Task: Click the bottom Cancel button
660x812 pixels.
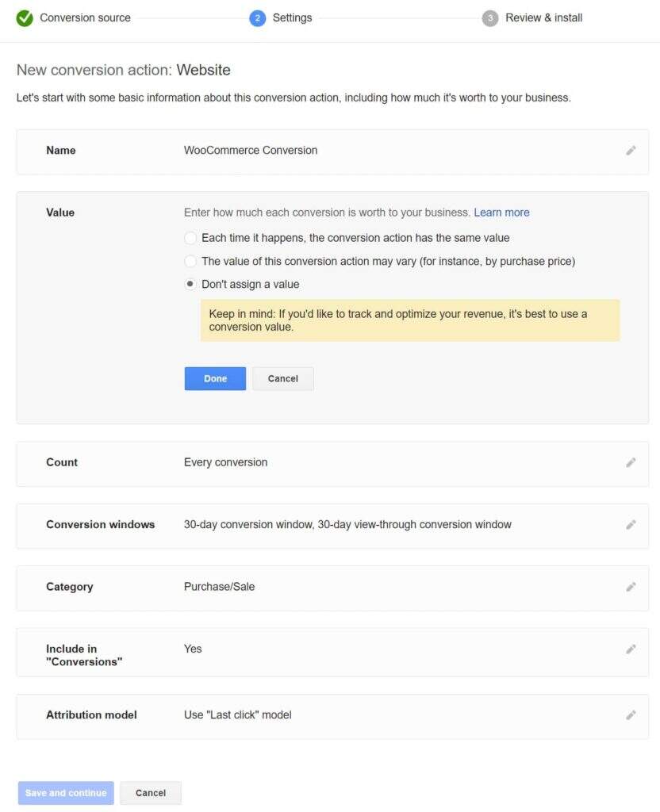Action: point(151,793)
